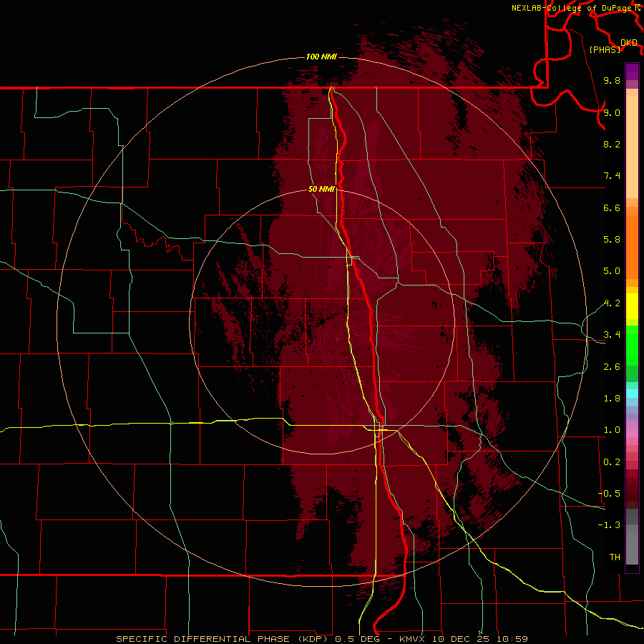The image size is (644, 644).
Task: Click the 9.8 value on the color scale
Action: coord(612,80)
